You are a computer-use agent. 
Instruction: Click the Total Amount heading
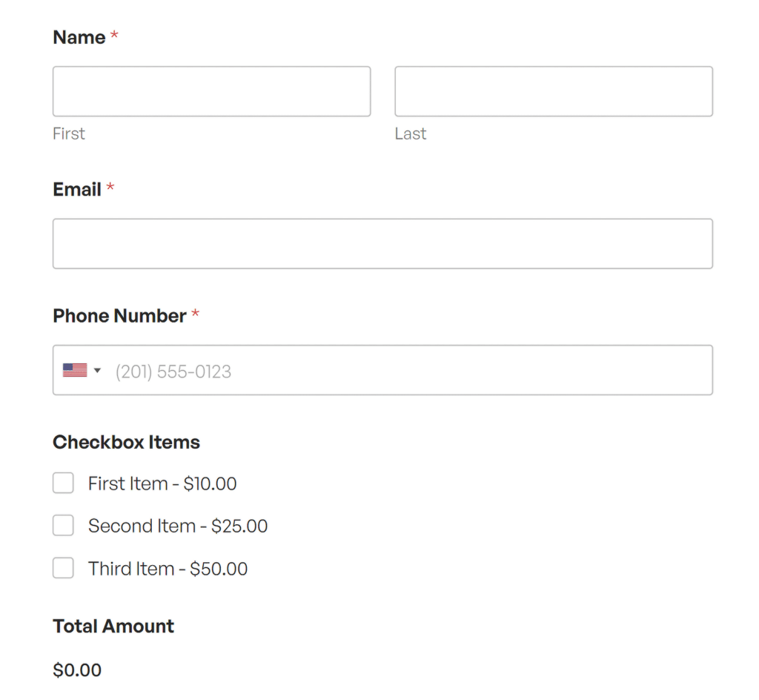[x=113, y=626]
